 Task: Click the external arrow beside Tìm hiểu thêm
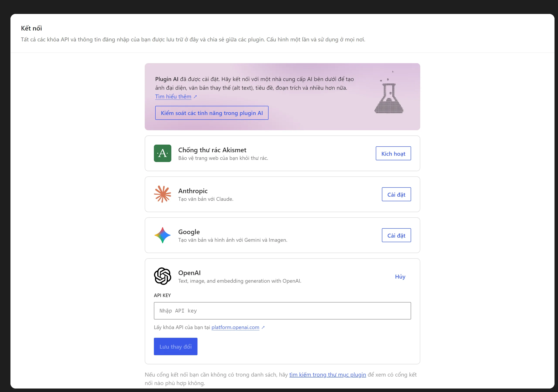point(195,97)
